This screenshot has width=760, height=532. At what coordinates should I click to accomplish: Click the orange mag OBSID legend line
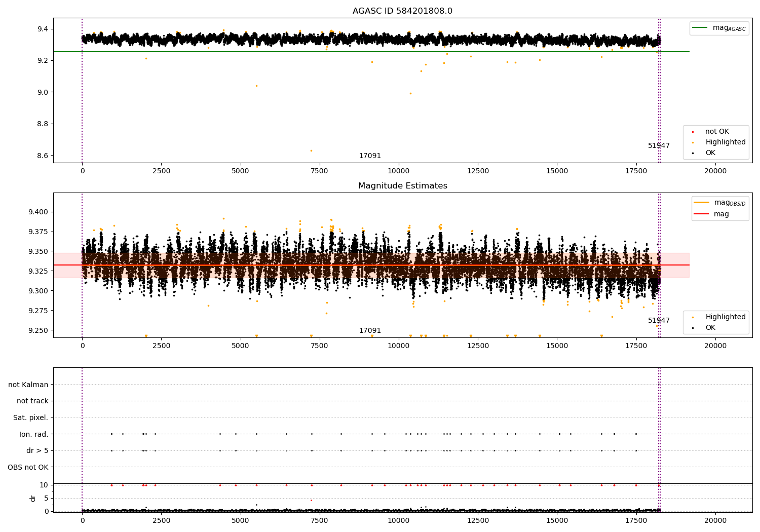coord(702,203)
